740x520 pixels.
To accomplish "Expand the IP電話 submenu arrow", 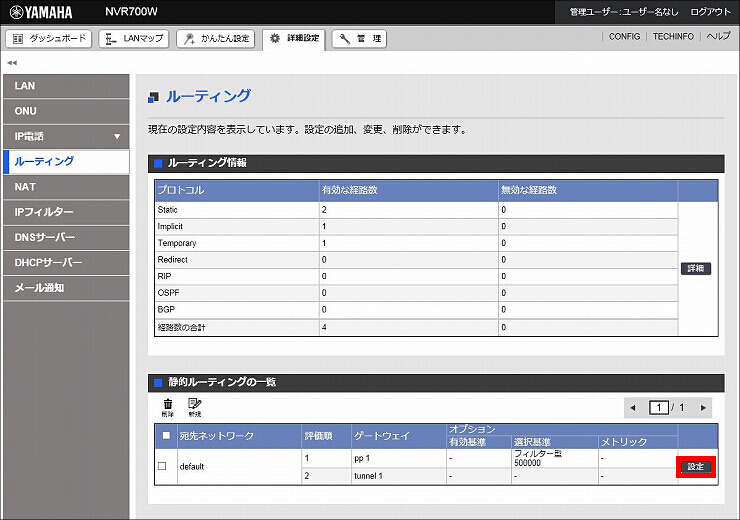I will 117,137.
